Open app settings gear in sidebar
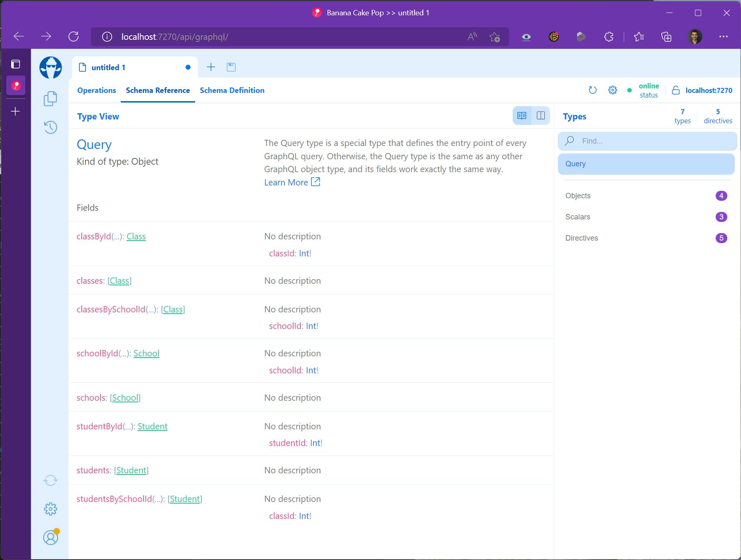The width and height of the screenshot is (741, 560). click(x=50, y=509)
